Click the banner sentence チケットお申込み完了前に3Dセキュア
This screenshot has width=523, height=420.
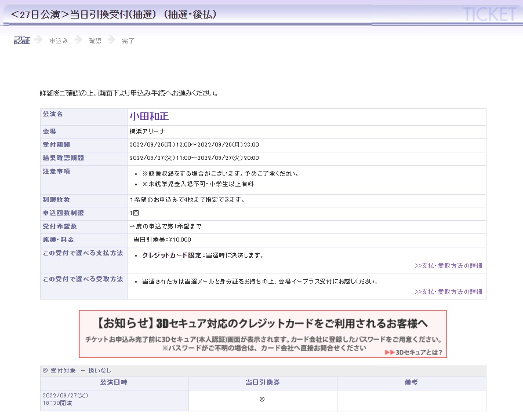tap(263, 339)
